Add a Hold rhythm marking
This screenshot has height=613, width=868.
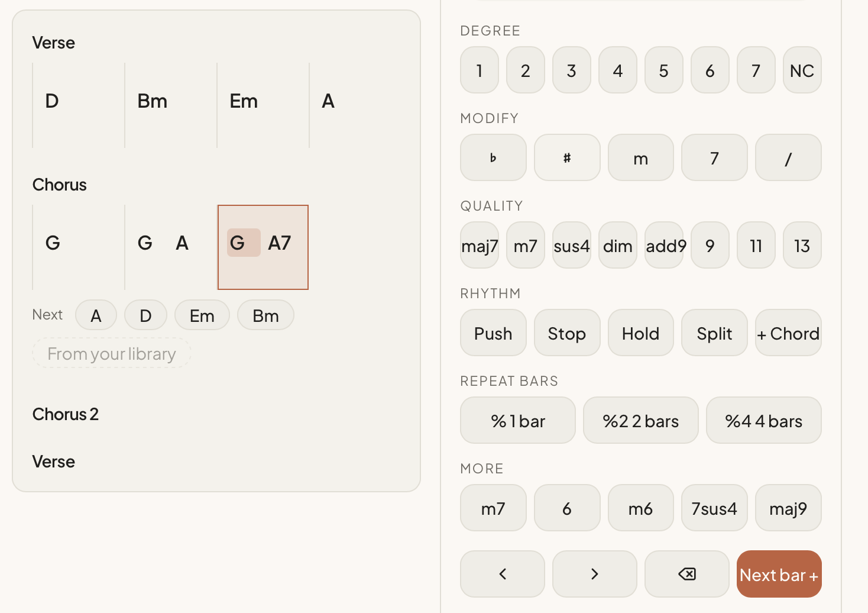tap(641, 333)
